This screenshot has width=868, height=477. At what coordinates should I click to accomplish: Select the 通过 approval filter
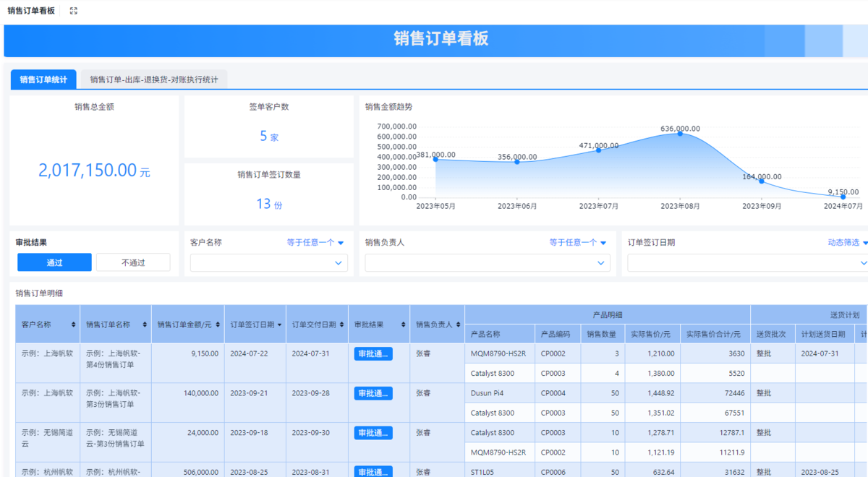[54, 262]
